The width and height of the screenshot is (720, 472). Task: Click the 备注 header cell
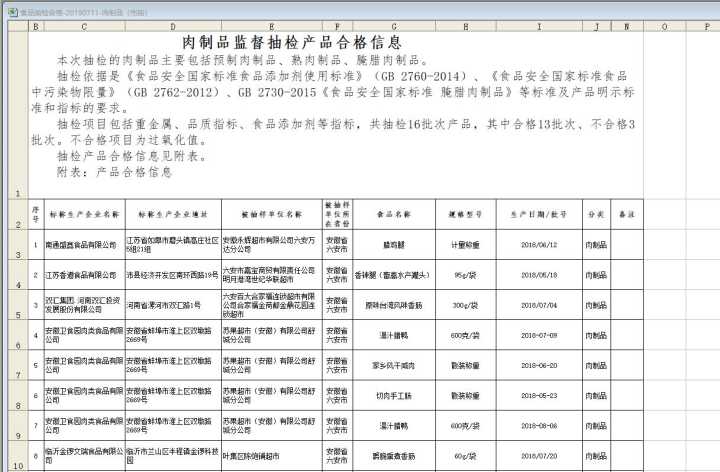point(627,214)
